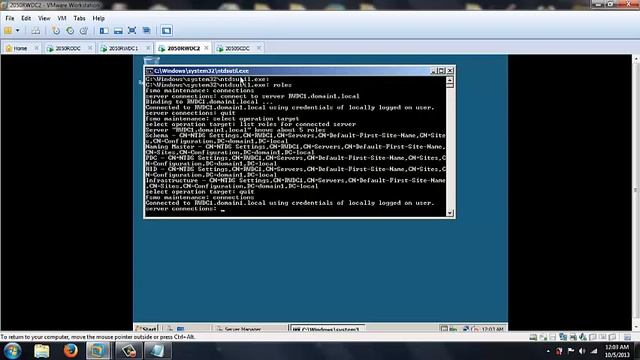Screen dimensions: 640x360
Task: Select VMware Workstation taskbar button
Action: [x=98, y=351]
